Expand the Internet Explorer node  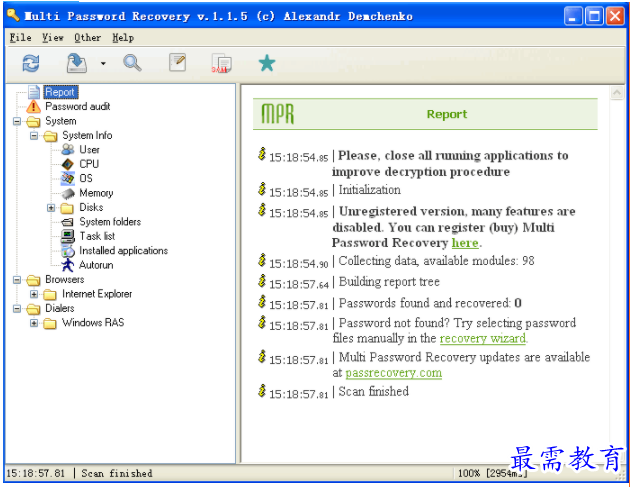coord(34,294)
